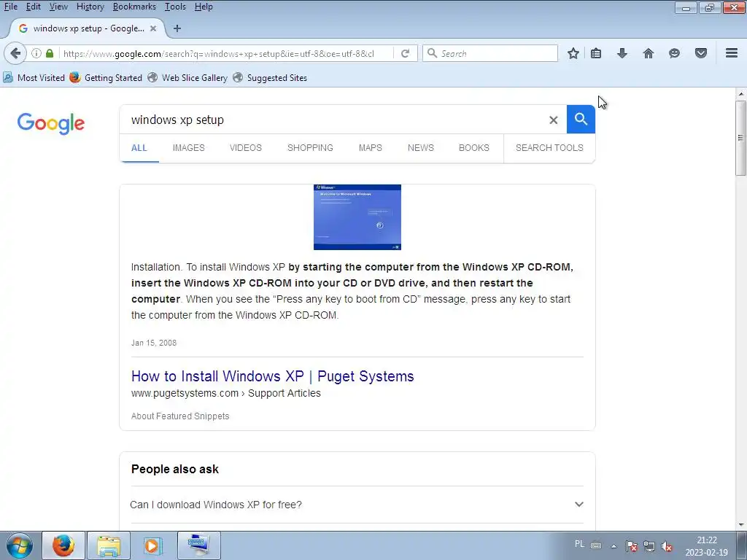Click the on-screen keyboard taskbar icon
The width and height of the screenshot is (747, 560).
point(198,545)
